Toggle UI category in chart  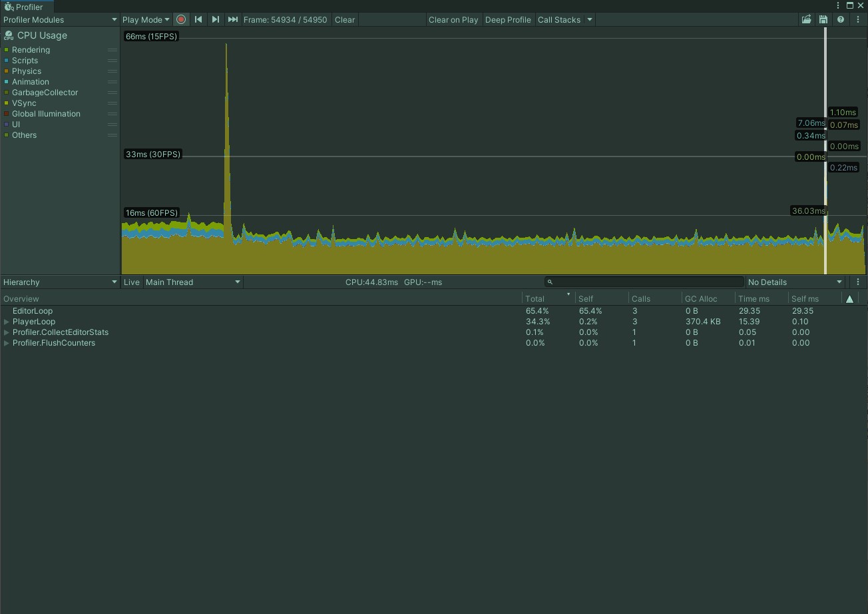pos(6,125)
